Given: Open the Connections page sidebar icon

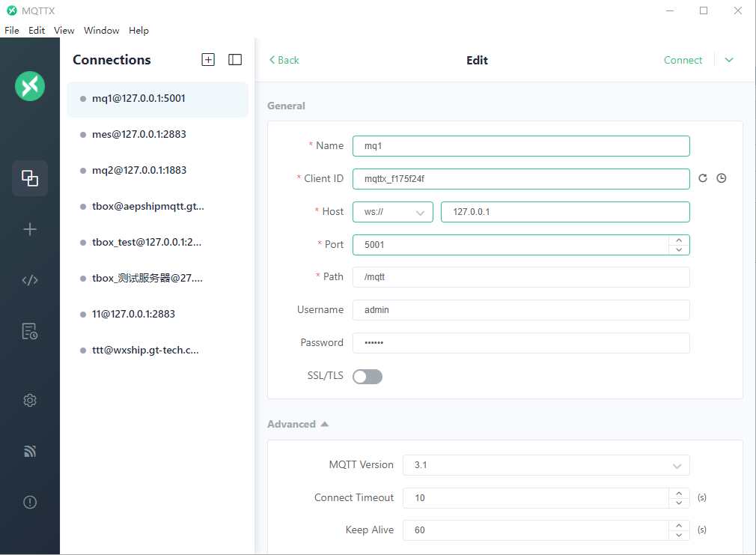Looking at the screenshot, I should [x=30, y=178].
